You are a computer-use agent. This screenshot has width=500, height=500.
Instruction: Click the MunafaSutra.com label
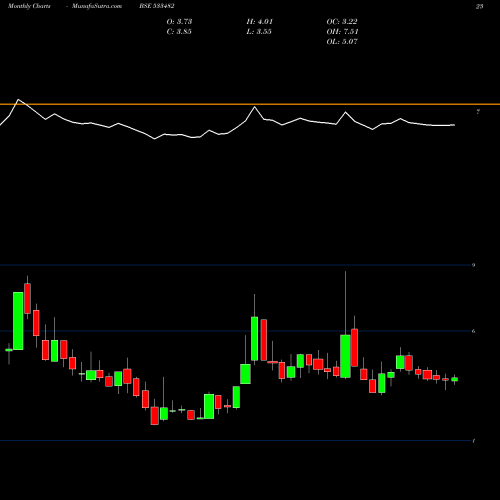tap(97, 6)
